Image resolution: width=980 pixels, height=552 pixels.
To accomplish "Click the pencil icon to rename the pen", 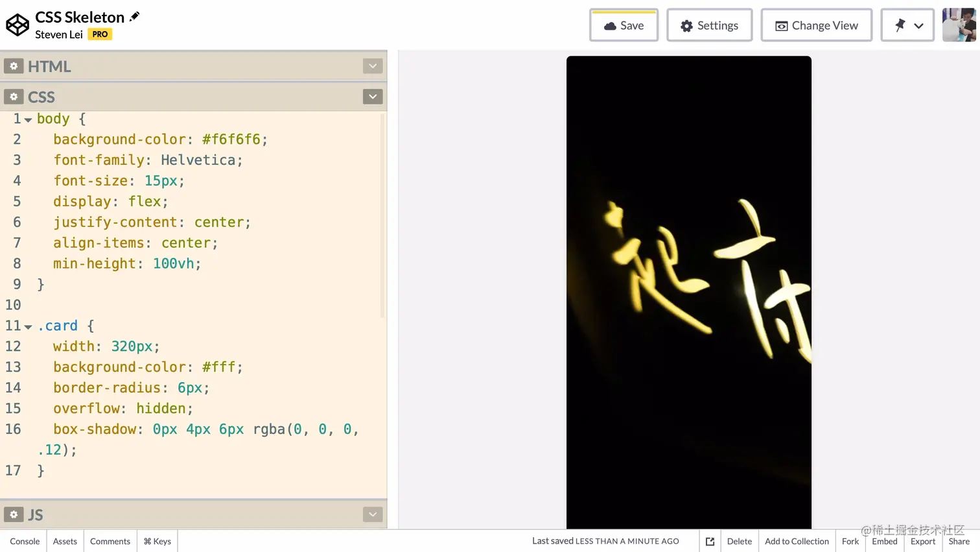I will tap(134, 16).
